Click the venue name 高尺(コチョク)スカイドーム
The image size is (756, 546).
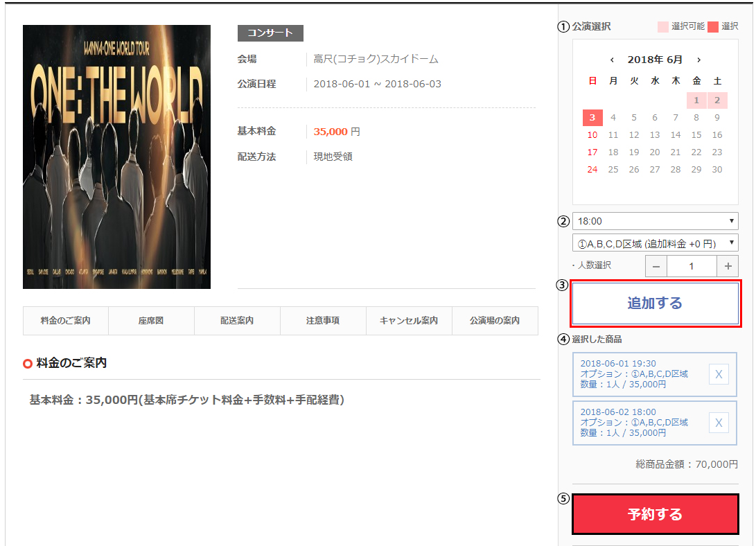(376, 59)
